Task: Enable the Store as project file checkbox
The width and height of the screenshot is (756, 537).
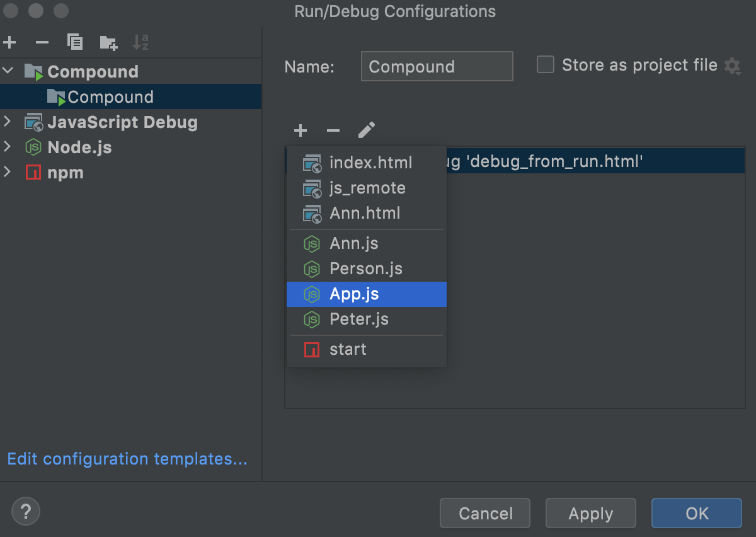Action: click(545, 65)
